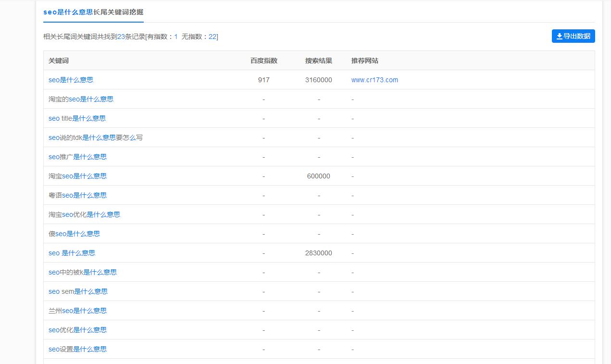Open keyword 淘宝seo是什么意思
Screen dimensions: 611x364
pyautogui.click(x=77, y=176)
